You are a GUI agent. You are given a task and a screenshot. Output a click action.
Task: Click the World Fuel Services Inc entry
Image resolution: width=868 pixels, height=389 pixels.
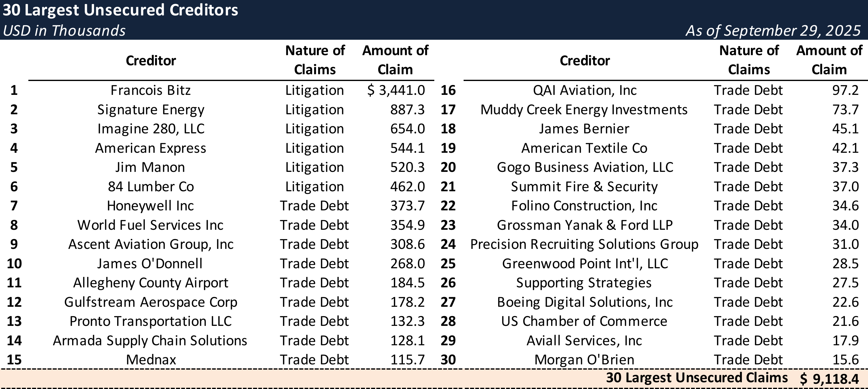[x=150, y=225]
